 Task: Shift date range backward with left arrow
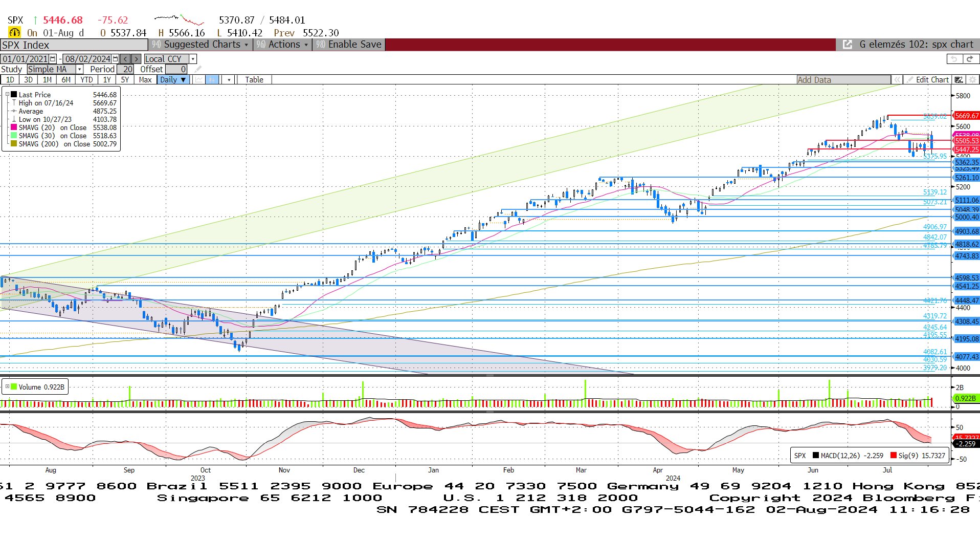click(x=125, y=59)
